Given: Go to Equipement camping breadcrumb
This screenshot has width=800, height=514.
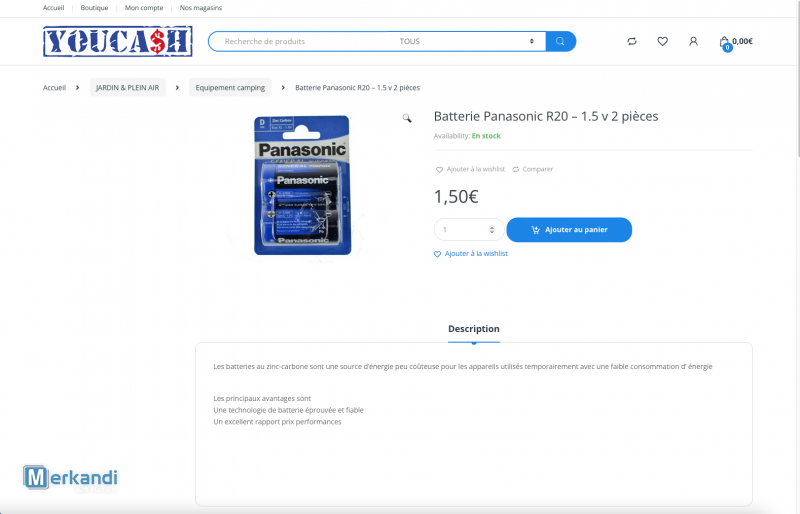Looking at the screenshot, I should click(230, 87).
